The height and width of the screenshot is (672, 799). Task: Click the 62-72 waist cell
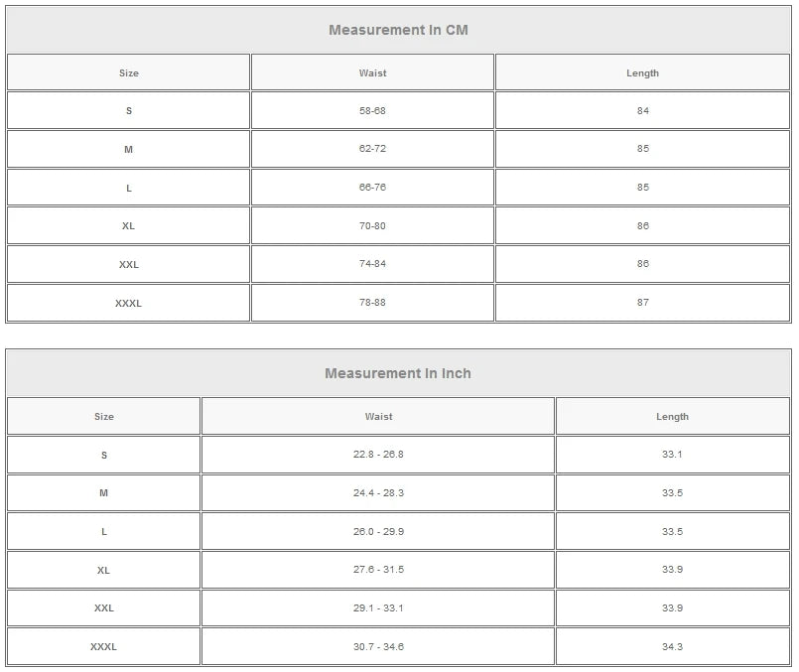click(372, 149)
